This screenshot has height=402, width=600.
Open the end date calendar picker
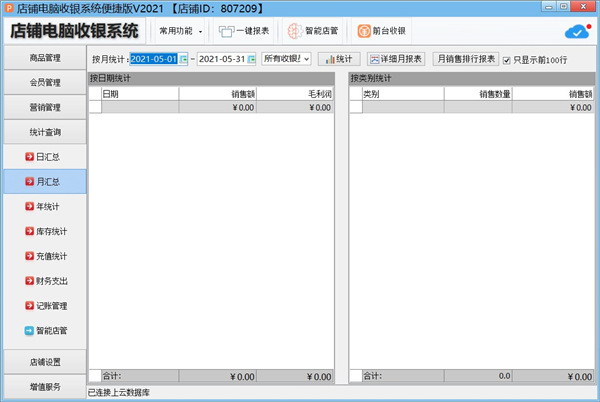click(x=251, y=59)
